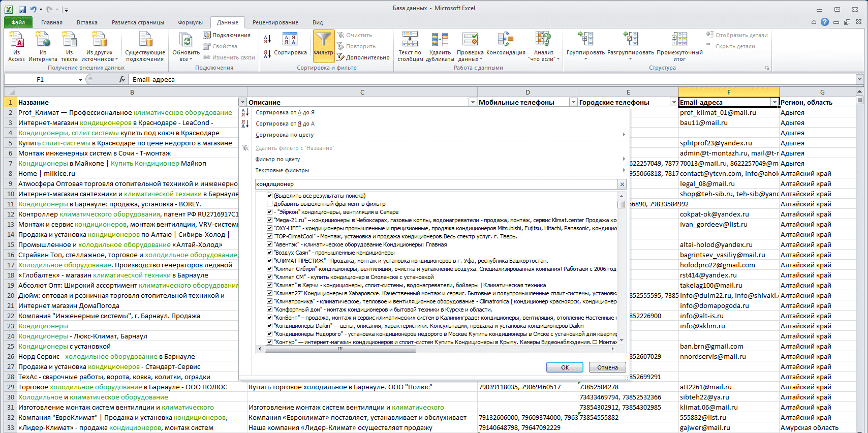Image resolution: width=868 pixels, height=433 pixels.
Task: Click Show Detail in Structure group
Action: [x=737, y=35]
